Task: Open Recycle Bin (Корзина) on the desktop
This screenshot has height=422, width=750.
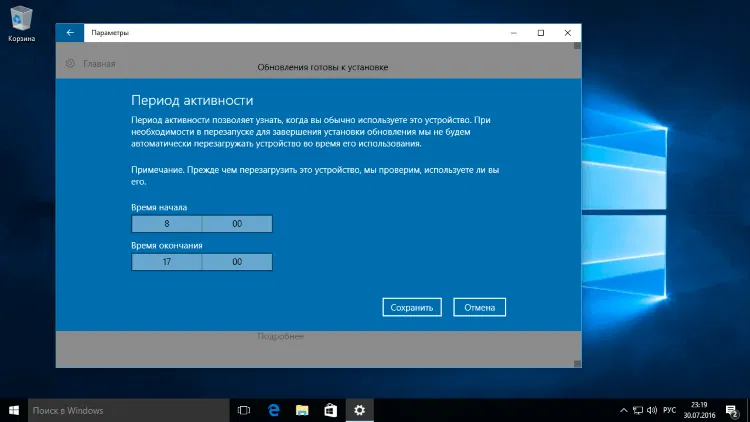Action: click(x=21, y=23)
